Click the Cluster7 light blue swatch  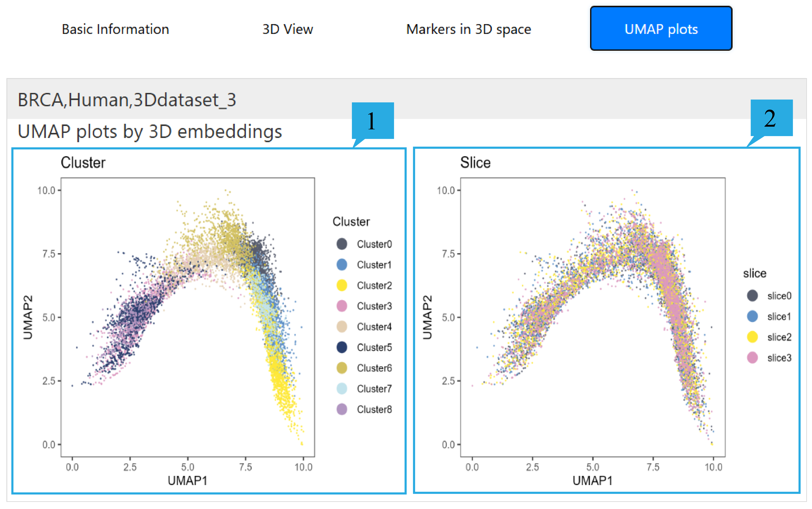342,388
